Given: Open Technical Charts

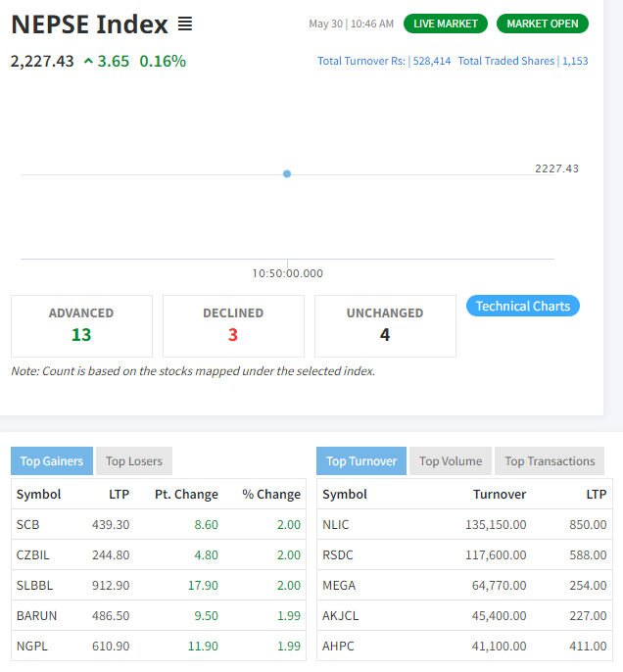Looking at the screenshot, I should pos(522,306).
